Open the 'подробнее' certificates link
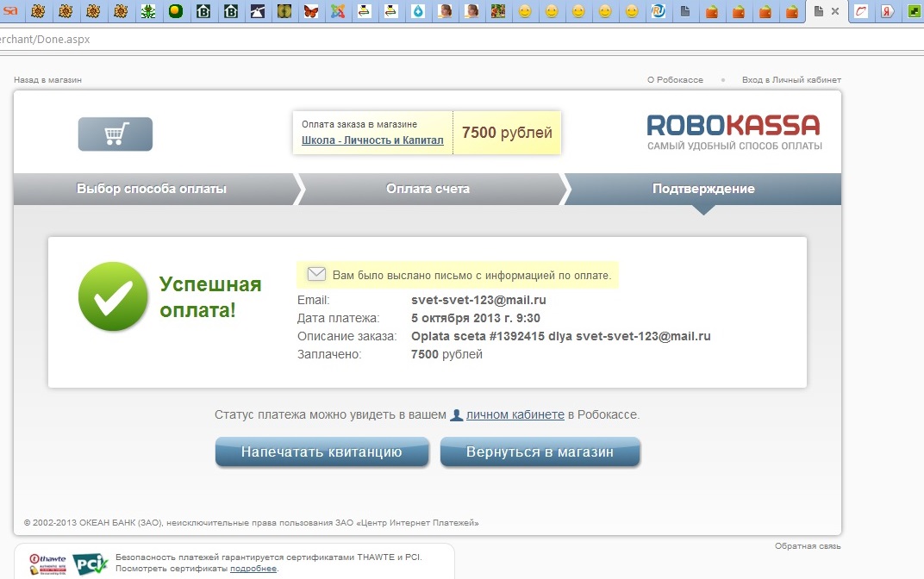Image resolution: width=924 pixels, height=579 pixels. [253, 569]
